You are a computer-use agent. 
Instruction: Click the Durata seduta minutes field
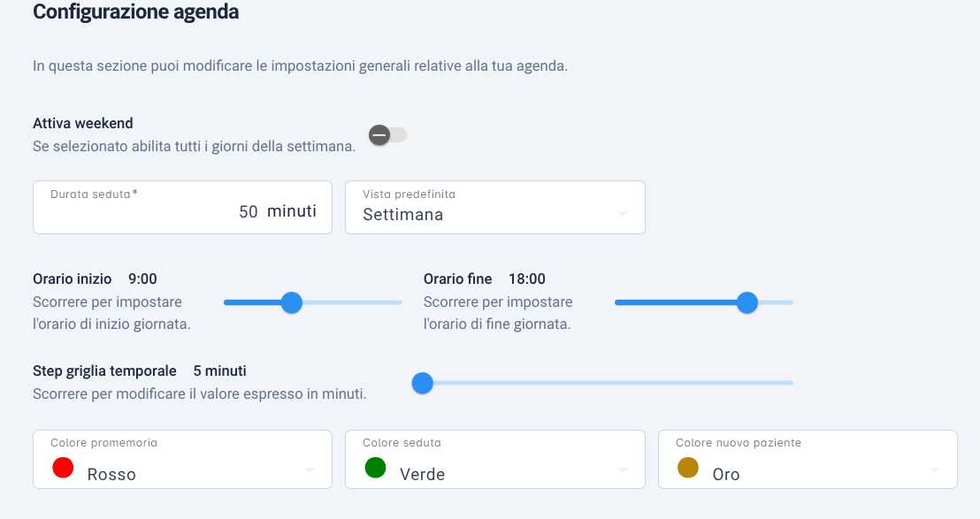[182, 208]
